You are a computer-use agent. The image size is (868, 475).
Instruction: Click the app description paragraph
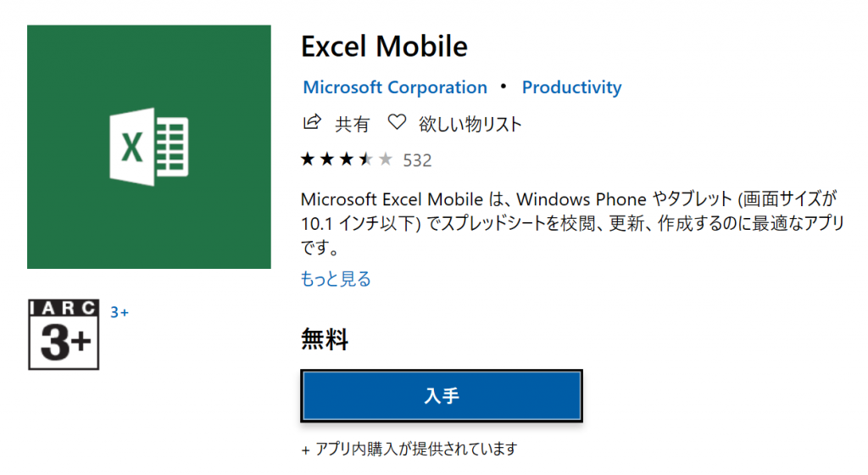click(x=573, y=222)
